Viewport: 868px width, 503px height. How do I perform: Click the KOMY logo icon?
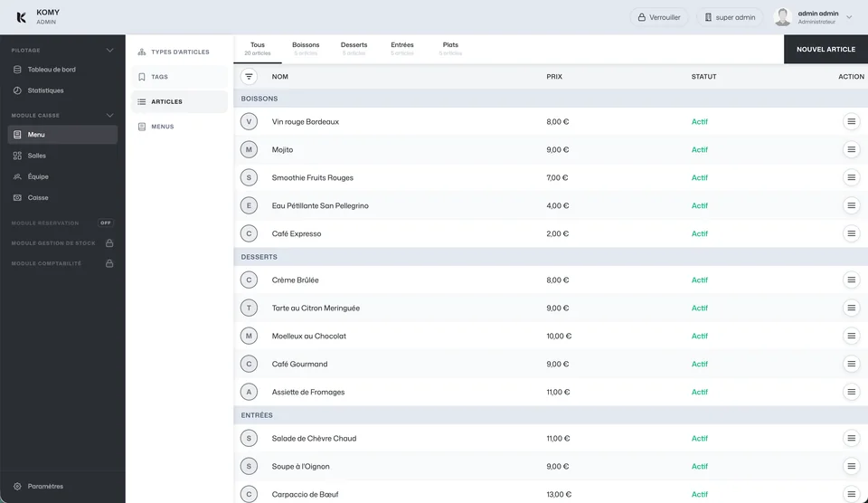(x=21, y=17)
